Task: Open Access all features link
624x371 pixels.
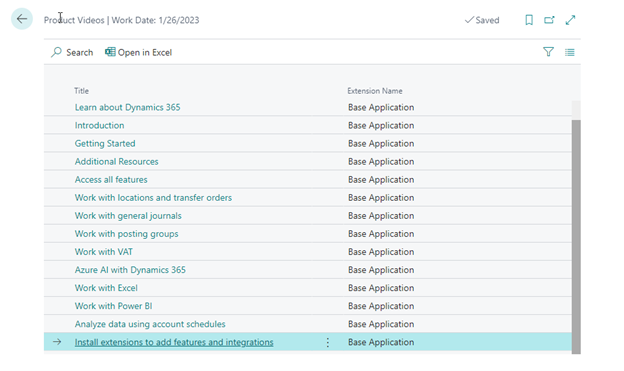Action: tap(111, 180)
